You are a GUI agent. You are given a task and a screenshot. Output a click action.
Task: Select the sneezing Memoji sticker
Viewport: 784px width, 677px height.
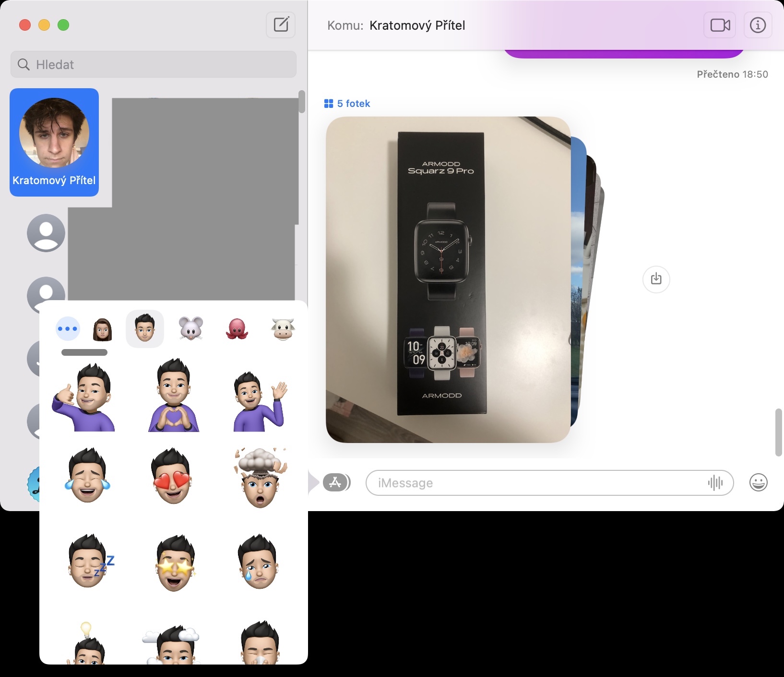pos(259,643)
